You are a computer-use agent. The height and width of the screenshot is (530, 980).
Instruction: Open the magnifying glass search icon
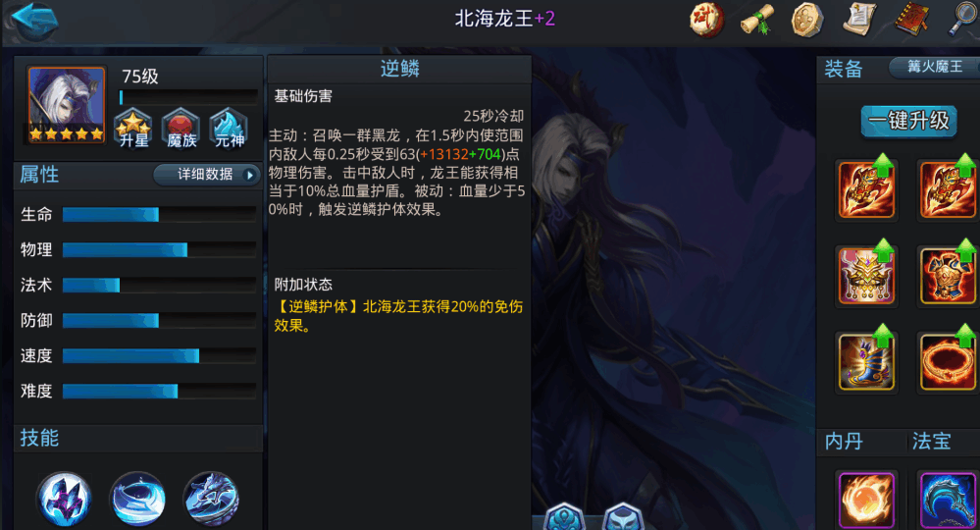(962, 19)
